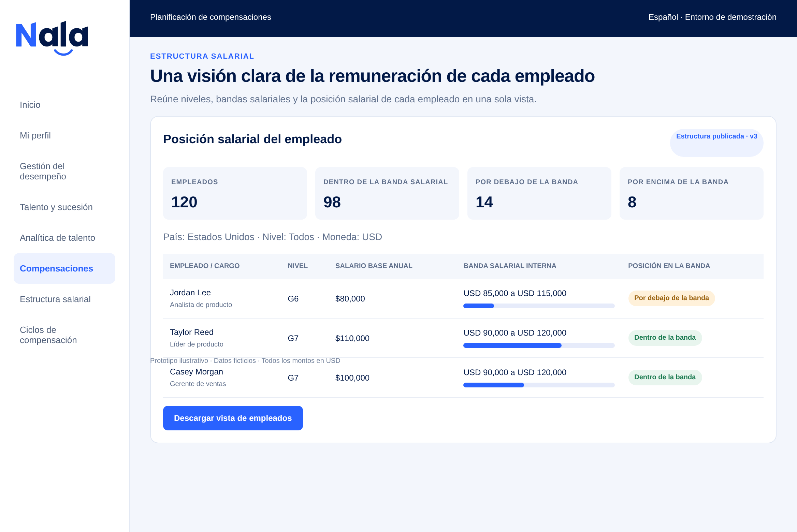Viewport: 797px width, 532px height.
Task: Click Jordan Lee's salary band progress bar
Action: click(539, 306)
